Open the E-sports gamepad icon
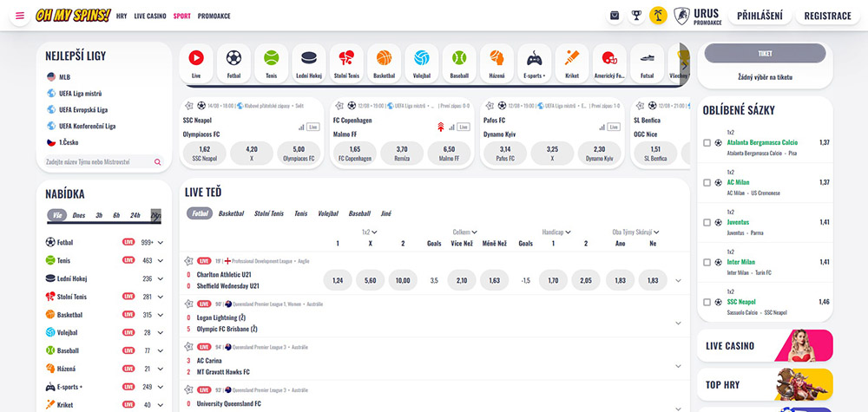The width and height of the screenshot is (868, 412). (x=534, y=59)
